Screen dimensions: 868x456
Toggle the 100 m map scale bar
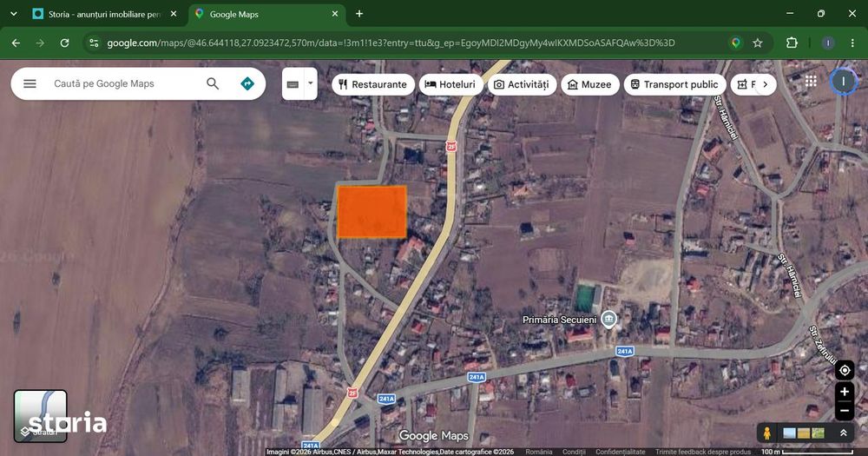[x=806, y=452]
